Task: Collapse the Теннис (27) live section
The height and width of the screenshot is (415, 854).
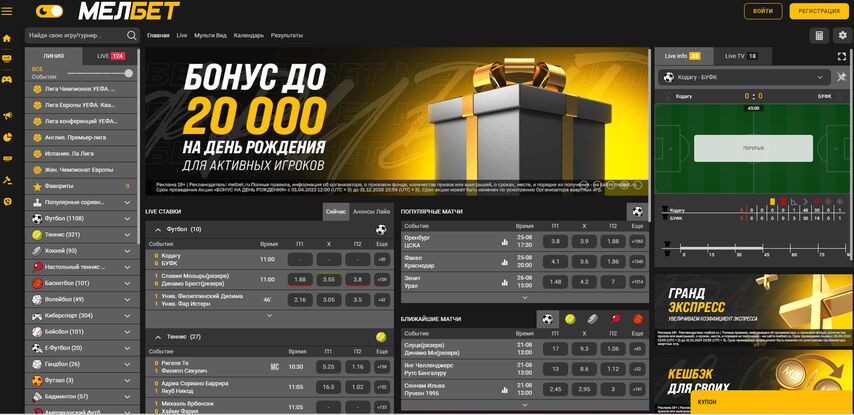Action: 158,337
